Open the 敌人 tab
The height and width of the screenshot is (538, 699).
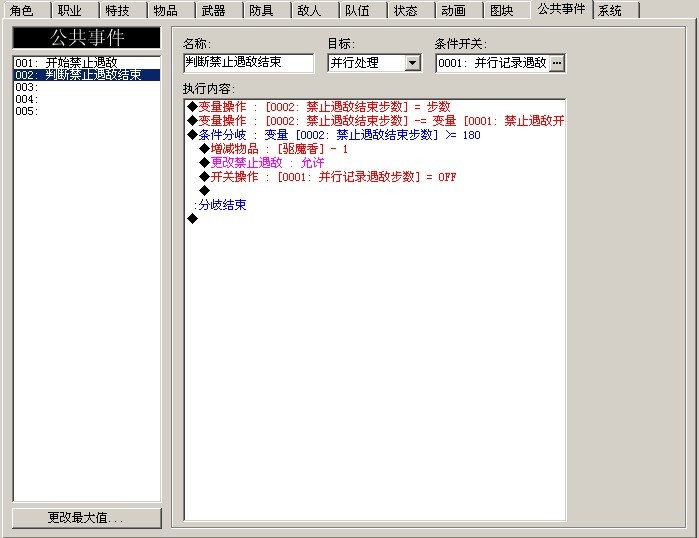[314, 10]
